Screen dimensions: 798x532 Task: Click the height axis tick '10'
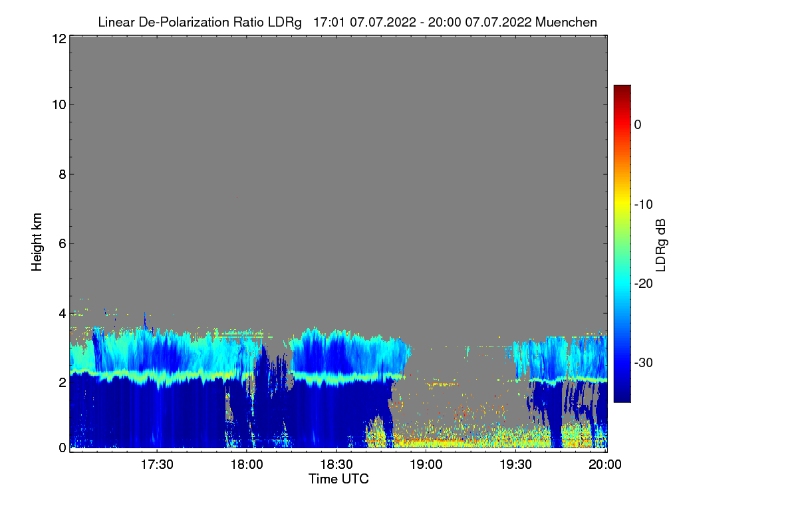click(58, 104)
